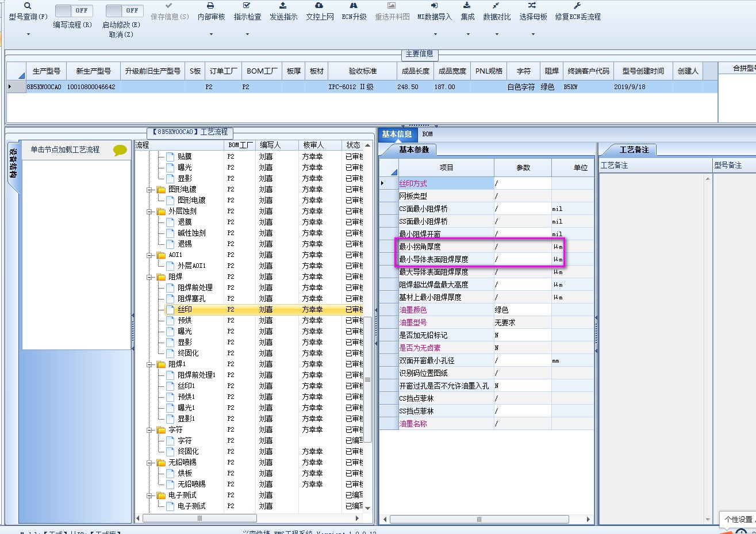Click yellow speech bubble icon
Image resolution: width=756 pixels, height=534 pixels.
[x=120, y=150]
